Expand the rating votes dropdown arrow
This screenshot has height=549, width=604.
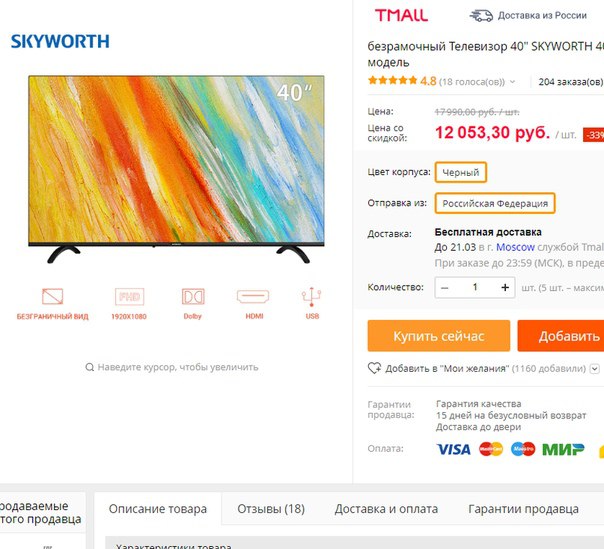(512, 82)
